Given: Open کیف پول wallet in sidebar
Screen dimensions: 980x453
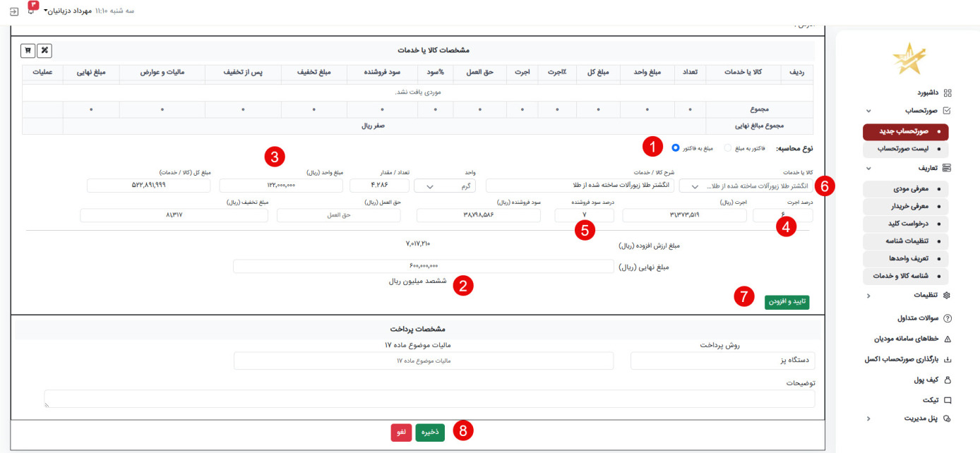Looking at the screenshot, I should tap(926, 380).
